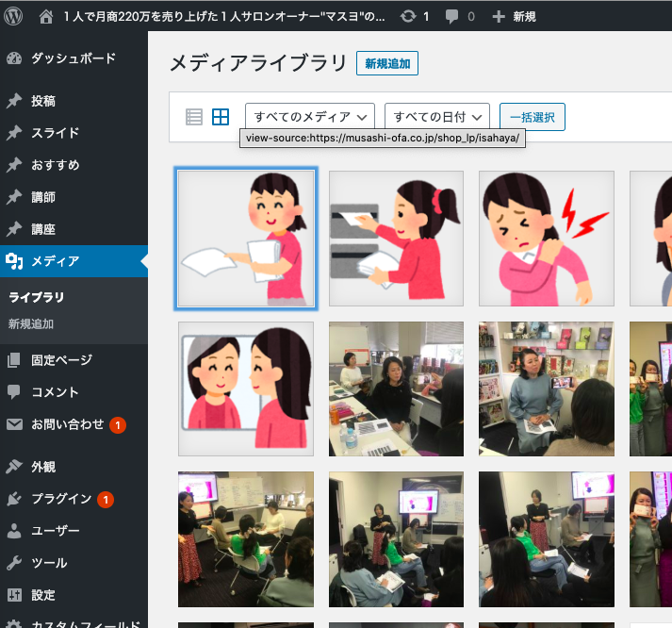This screenshot has width=672, height=628.
Task: Select thumbnail of woman with shoulder pain
Action: click(547, 239)
